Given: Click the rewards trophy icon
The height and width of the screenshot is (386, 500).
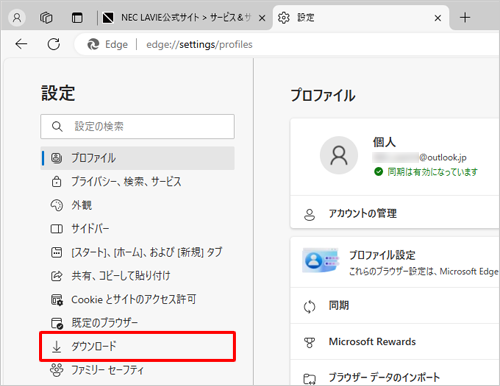Looking at the screenshot, I should tap(309, 342).
